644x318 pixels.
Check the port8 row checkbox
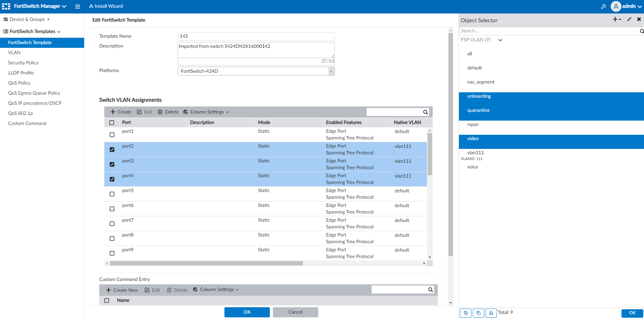tap(112, 238)
